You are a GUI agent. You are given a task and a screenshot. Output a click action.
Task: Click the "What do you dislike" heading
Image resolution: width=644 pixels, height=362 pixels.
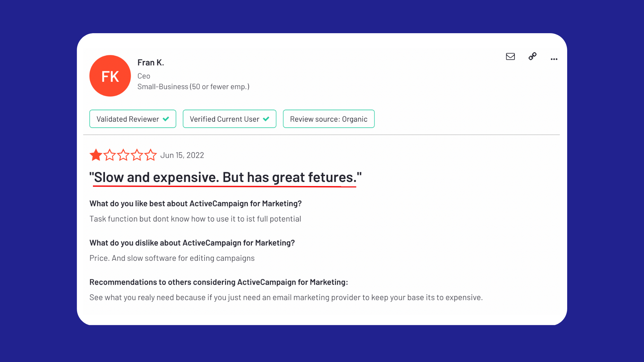(x=192, y=243)
